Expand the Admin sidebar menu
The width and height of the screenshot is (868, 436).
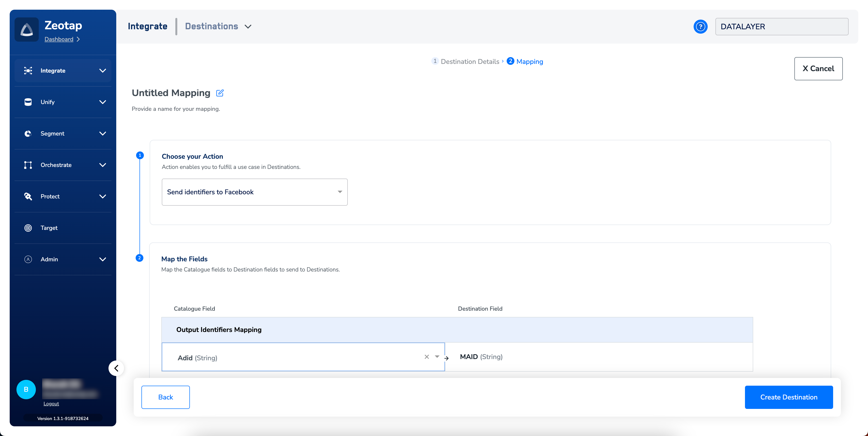[x=102, y=259]
